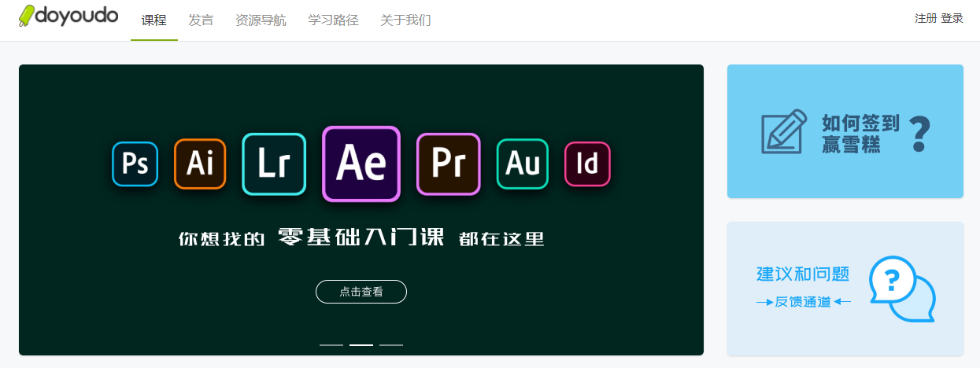
Task: Click the 零基础入门课 headline text
Action: coord(361,237)
